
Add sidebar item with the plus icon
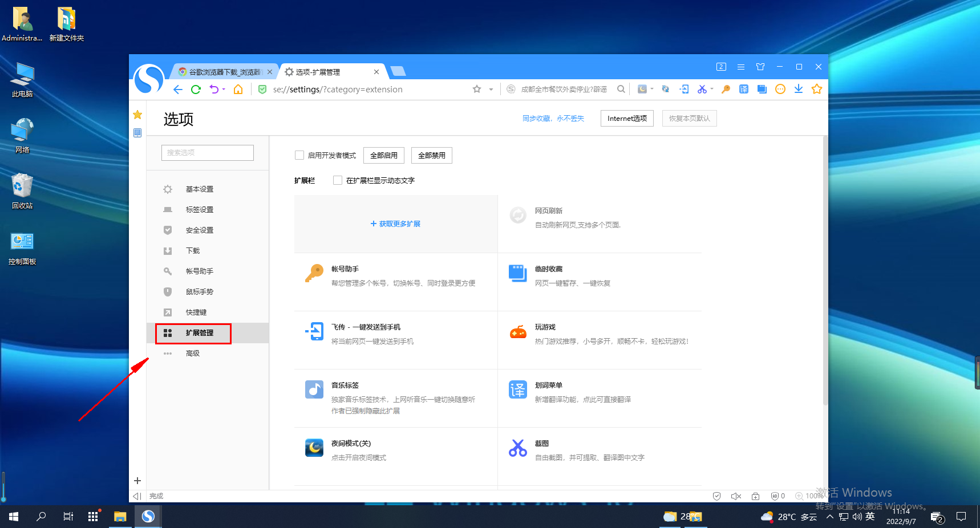(137, 481)
